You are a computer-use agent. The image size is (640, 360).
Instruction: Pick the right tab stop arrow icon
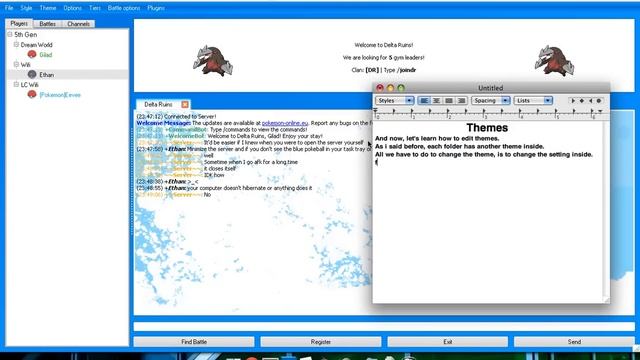pyautogui.click(x=590, y=100)
